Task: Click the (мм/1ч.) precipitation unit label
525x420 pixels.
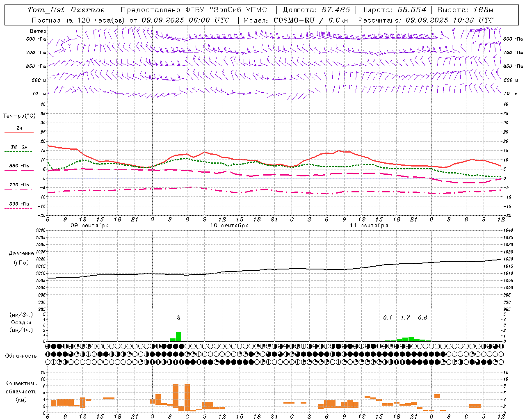Action: pyautogui.click(x=21, y=330)
